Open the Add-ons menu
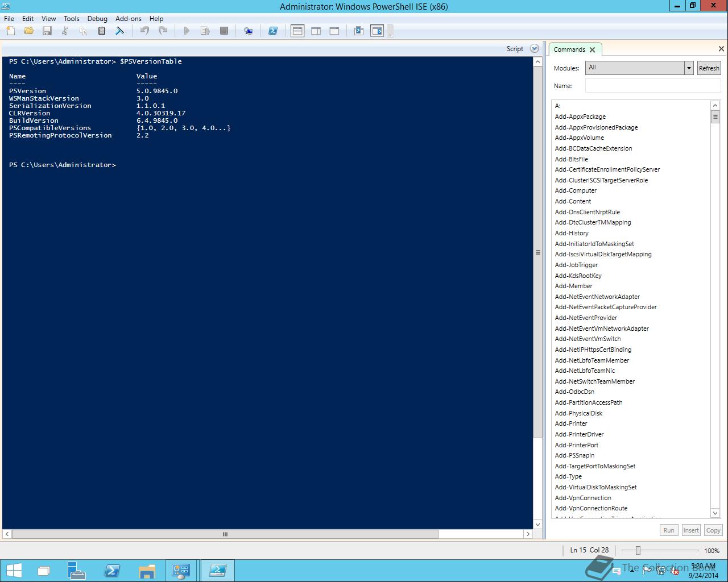728x582 pixels. (129, 18)
